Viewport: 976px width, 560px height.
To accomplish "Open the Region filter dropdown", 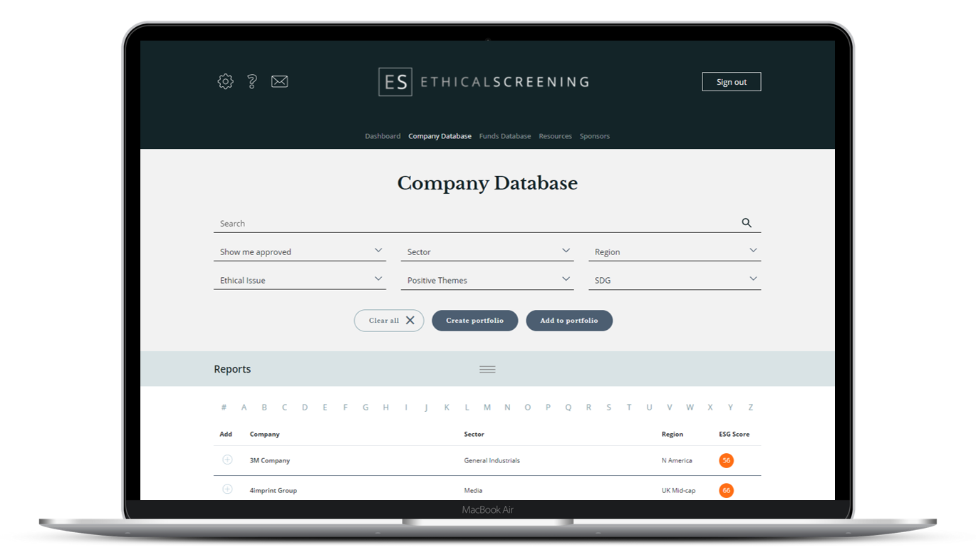I will (674, 252).
